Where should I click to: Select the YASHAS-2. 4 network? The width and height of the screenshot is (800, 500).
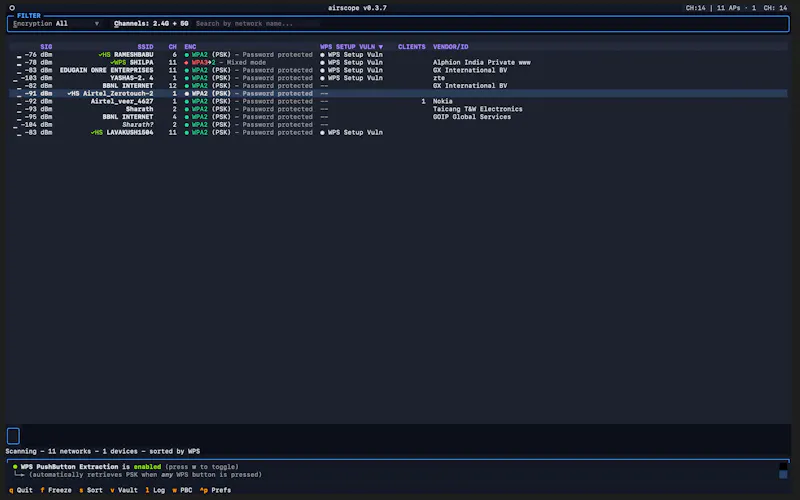click(132, 78)
